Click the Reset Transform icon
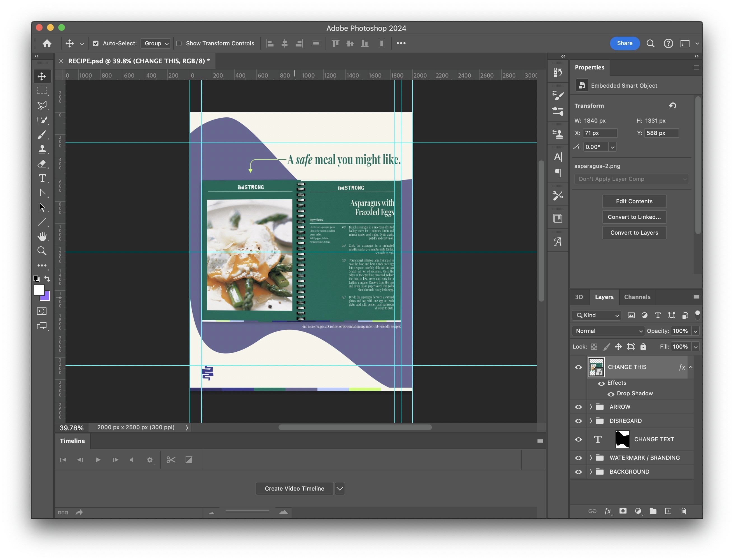Screen dimensions: 734x560 click(x=672, y=106)
